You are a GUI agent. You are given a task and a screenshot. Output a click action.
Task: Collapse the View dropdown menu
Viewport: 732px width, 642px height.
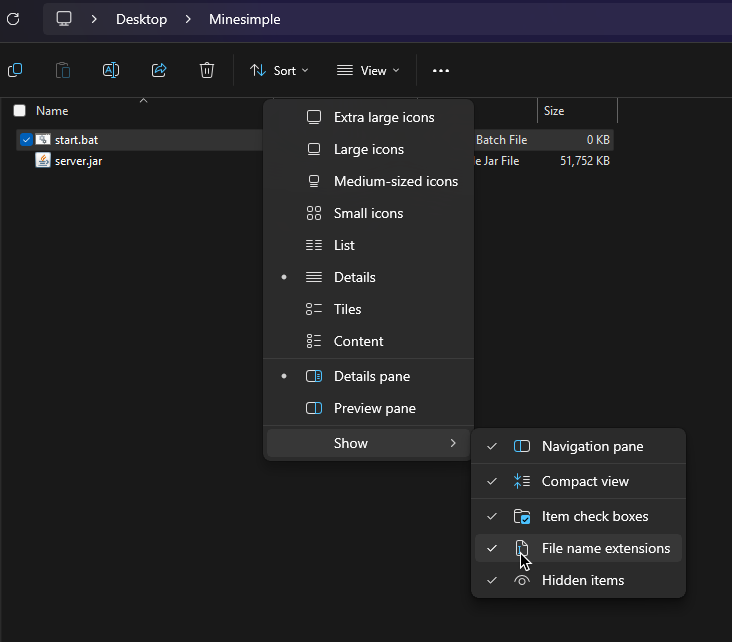(368, 71)
